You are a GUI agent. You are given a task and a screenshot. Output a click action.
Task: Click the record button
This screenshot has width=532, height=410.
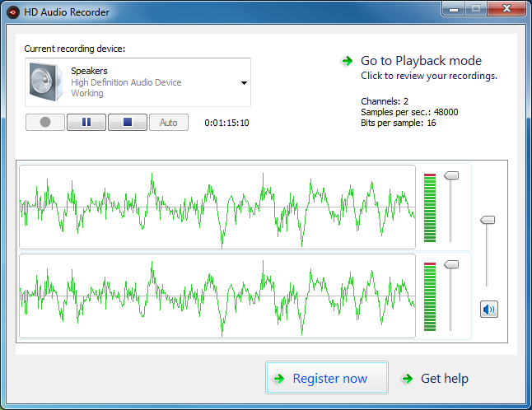click(x=45, y=122)
